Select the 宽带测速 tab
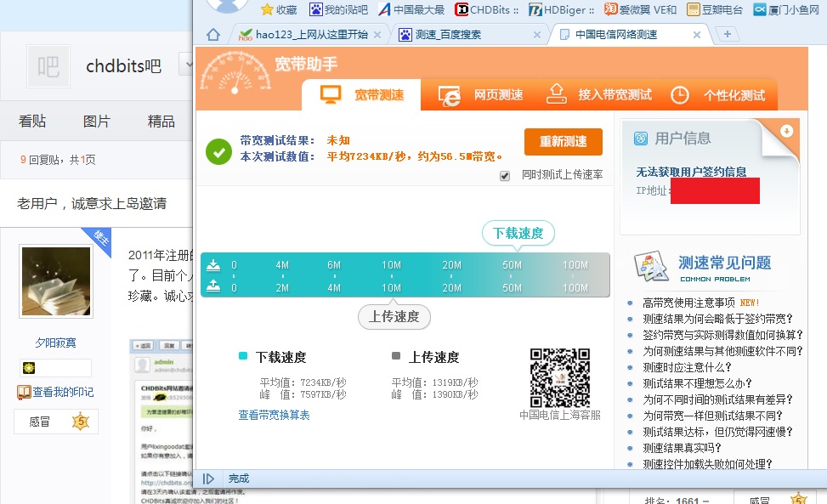827x504 pixels. click(361, 95)
